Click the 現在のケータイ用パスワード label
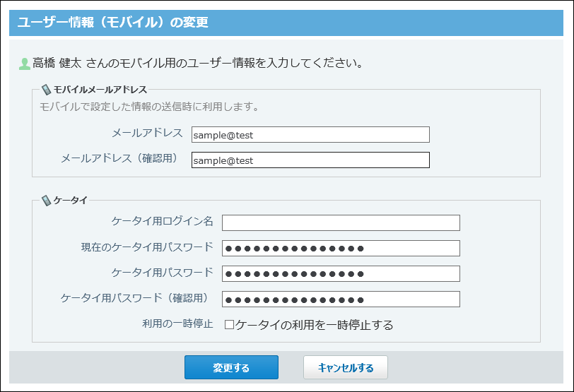This screenshot has height=392, width=574. [147, 247]
